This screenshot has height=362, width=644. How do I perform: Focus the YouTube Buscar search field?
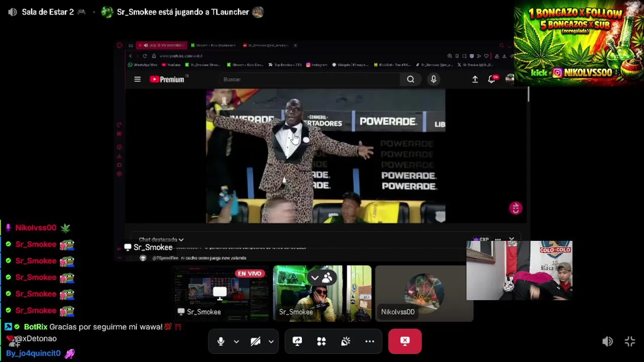[309, 79]
